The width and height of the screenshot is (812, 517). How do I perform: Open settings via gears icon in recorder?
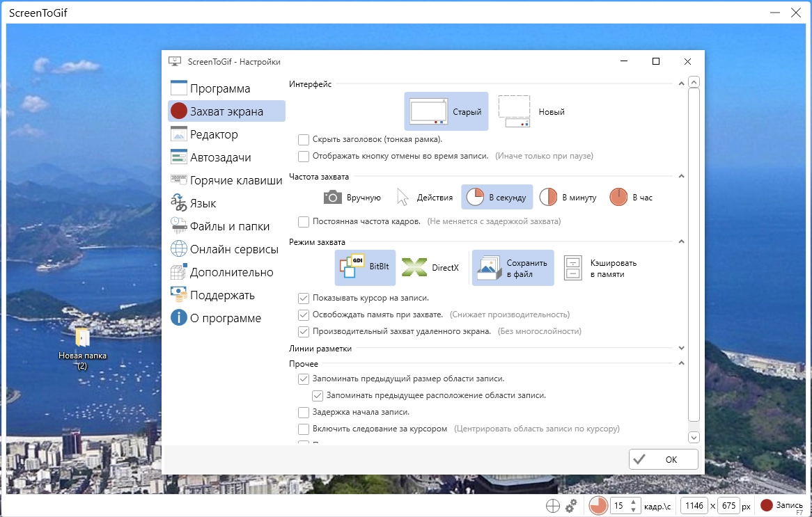[571, 506]
